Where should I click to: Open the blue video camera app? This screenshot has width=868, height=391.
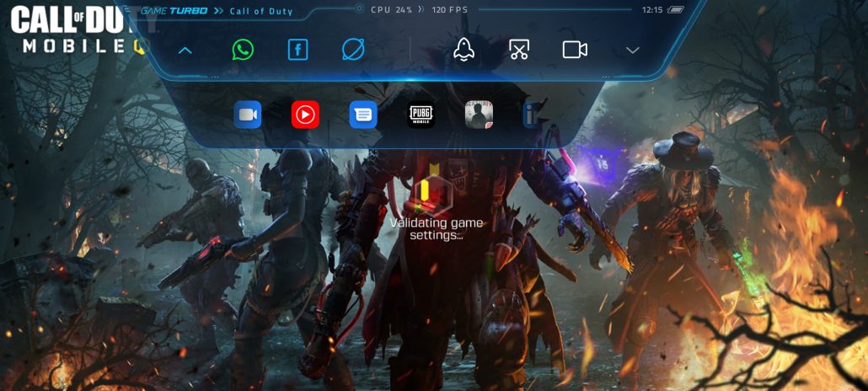coord(248,115)
